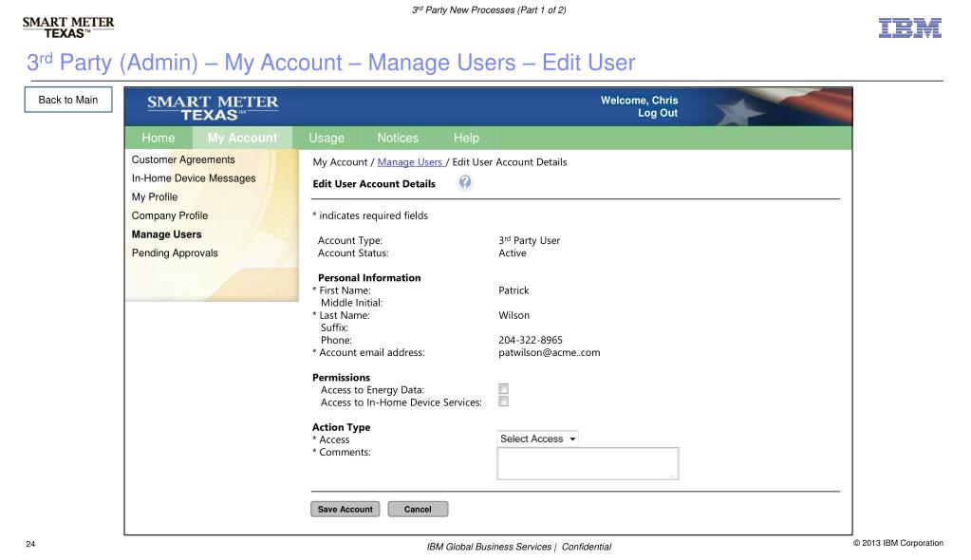
Task: Click the email patwilson@acme..com
Action: pos(550,352)
